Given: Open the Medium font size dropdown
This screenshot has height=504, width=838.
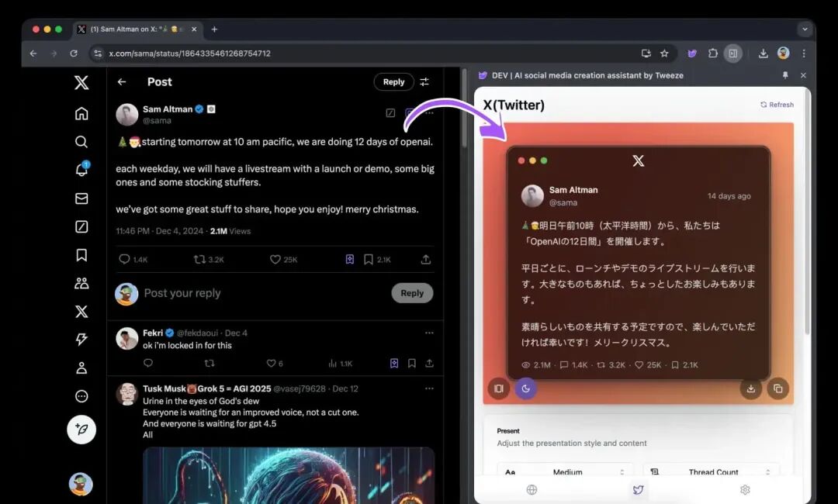Looking at the screenshot, I should pyautogui.click(x=566, y=471).
